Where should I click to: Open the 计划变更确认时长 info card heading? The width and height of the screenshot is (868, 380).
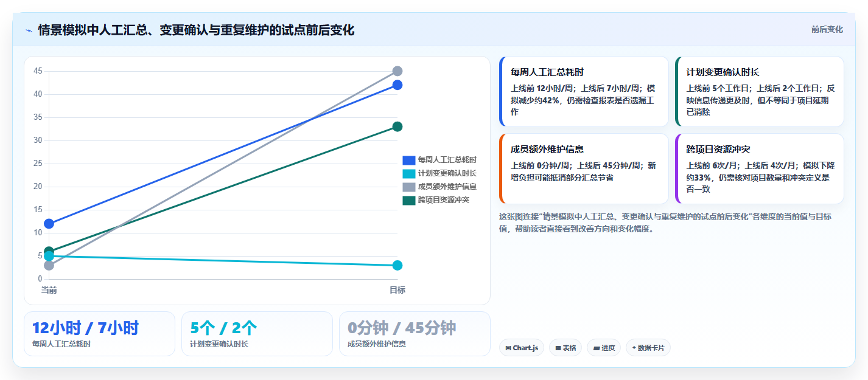tap(723, 72)
